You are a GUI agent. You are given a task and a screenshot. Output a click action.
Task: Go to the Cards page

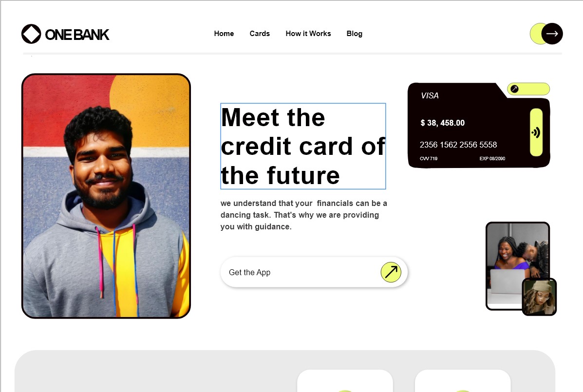tap(260, 34)
